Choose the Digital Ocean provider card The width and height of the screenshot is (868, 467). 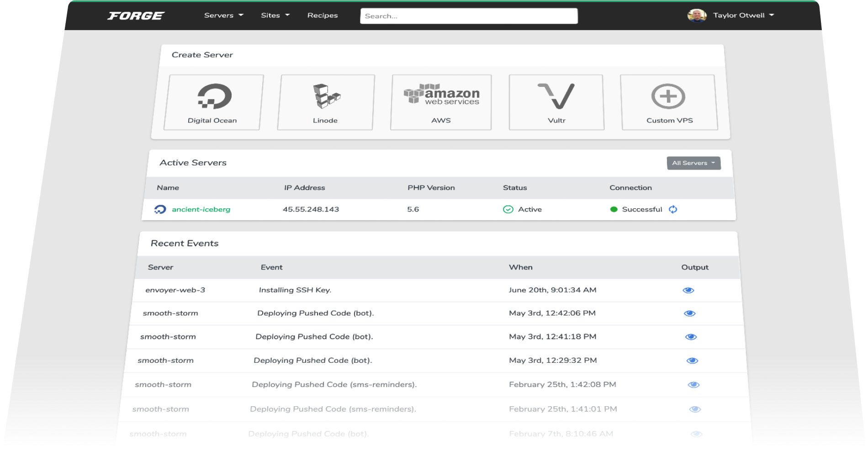pos(213,102)
